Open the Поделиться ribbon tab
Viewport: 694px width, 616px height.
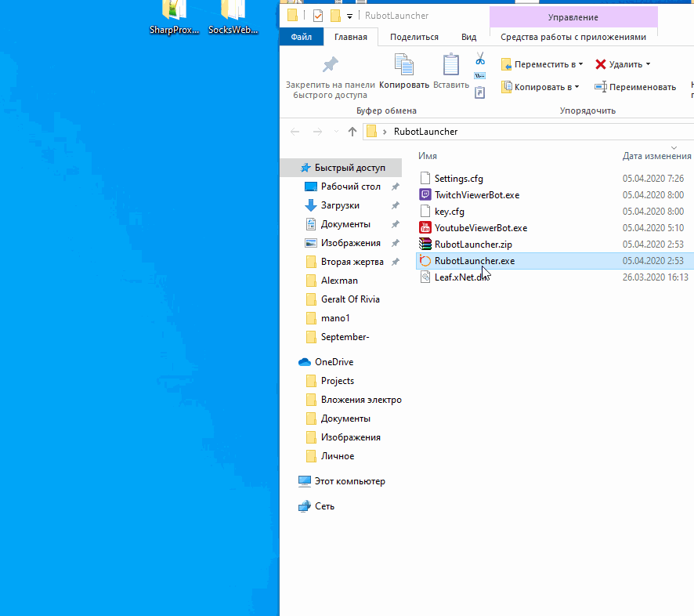click(x=414, y=37)
